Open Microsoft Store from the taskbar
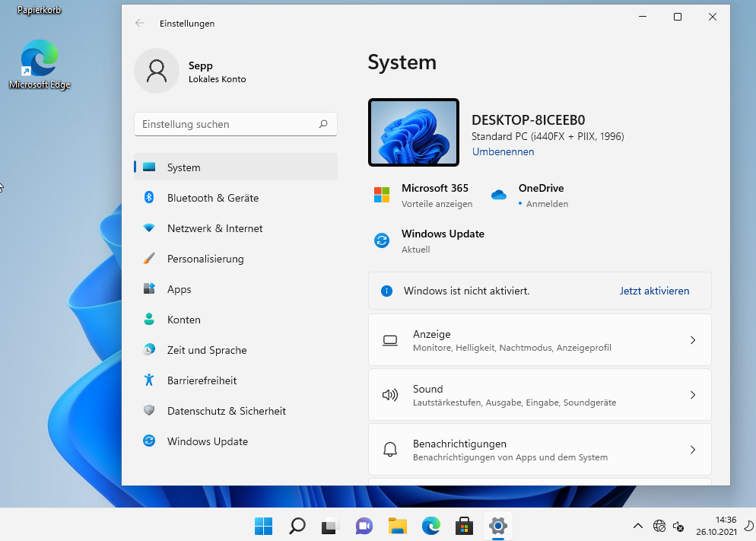Screen dimensions: 756x541 click(x=464, y=526)
